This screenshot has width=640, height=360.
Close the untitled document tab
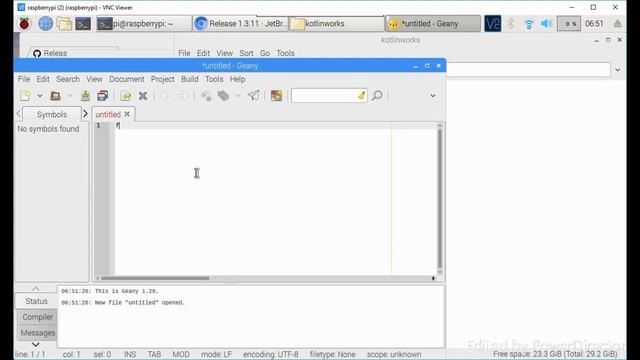pyautogui.click(x=127, y=114)
